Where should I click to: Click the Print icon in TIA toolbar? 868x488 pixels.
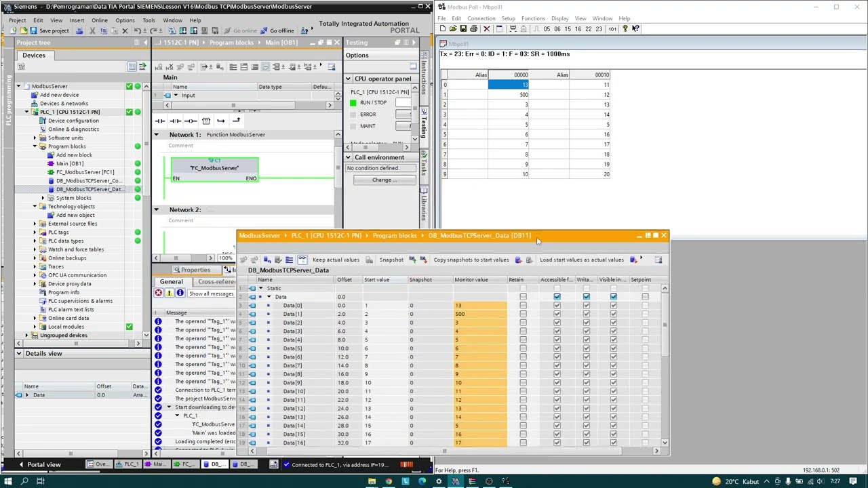[x=79, y=30]
